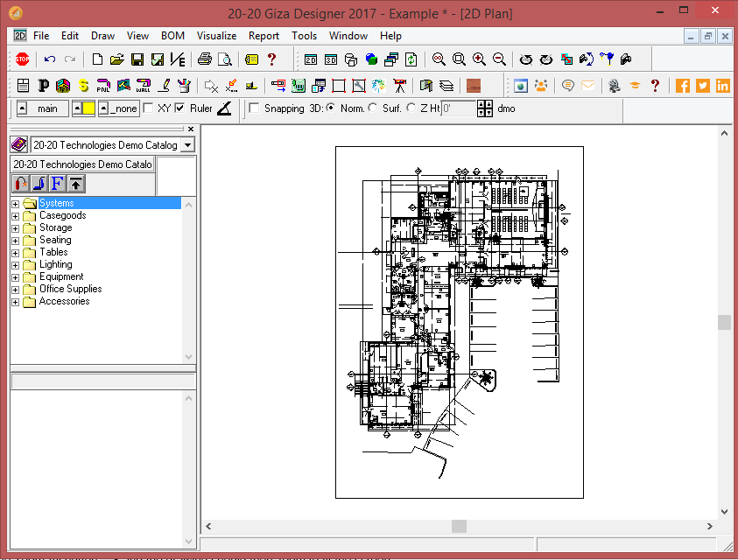Select the PNL panel tool
Viewport: 738px width, 560px height.
[103, 86]
